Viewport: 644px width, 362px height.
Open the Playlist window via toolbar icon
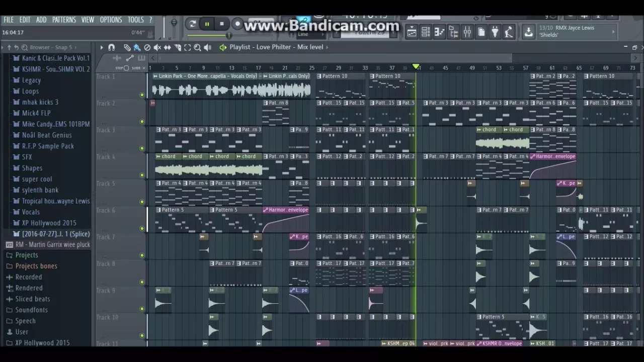[x=412, y=32]
